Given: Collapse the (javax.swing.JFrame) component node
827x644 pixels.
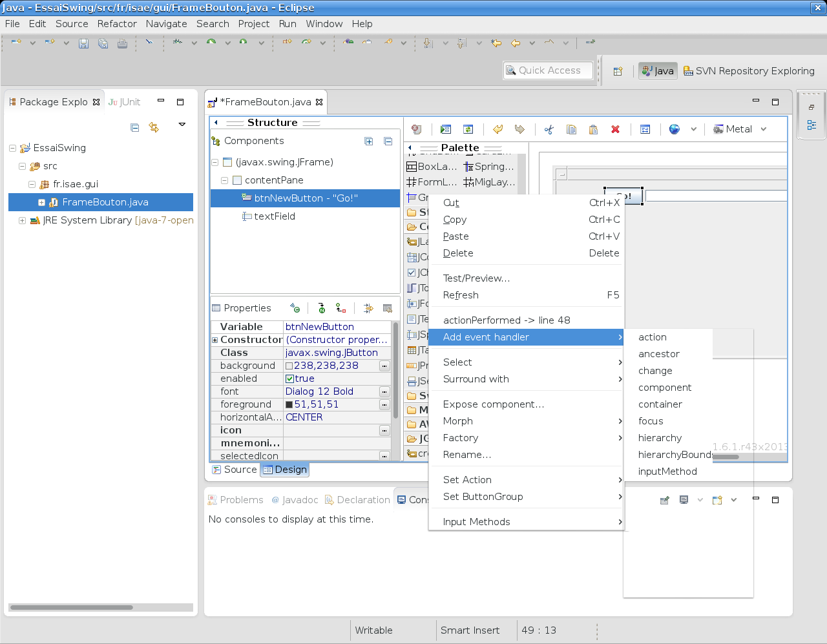Looking at the screenshot, I should pyautogui.click(x=215, y=162).
